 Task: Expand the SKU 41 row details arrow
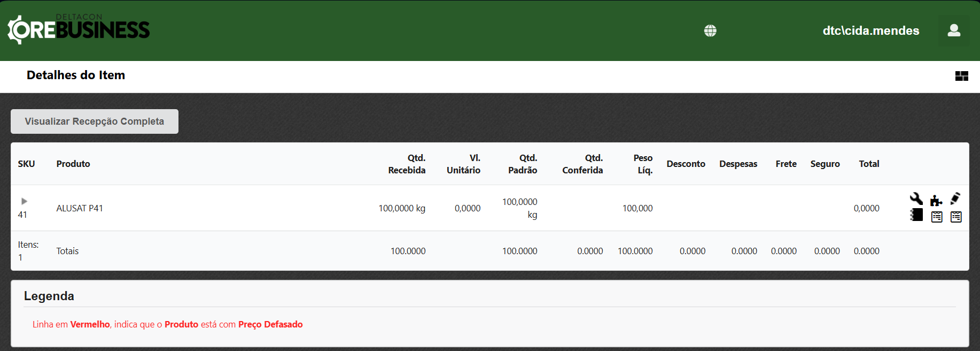[24, 201]
